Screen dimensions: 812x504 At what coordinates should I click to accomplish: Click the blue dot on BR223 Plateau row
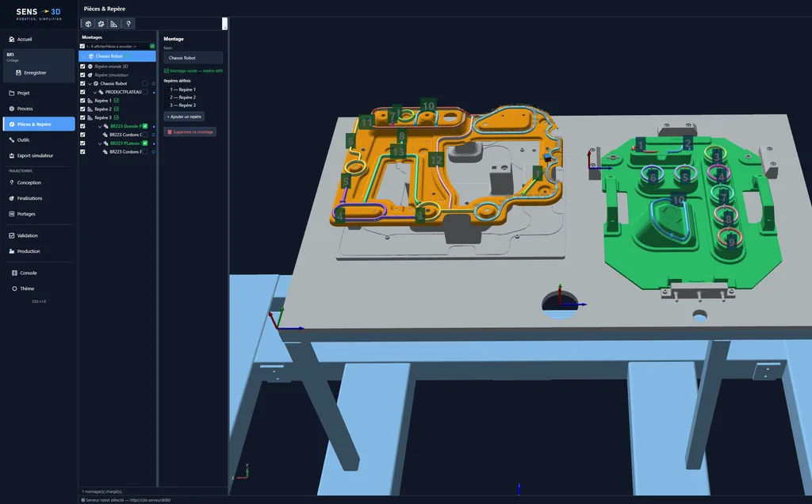pos(154,143)
